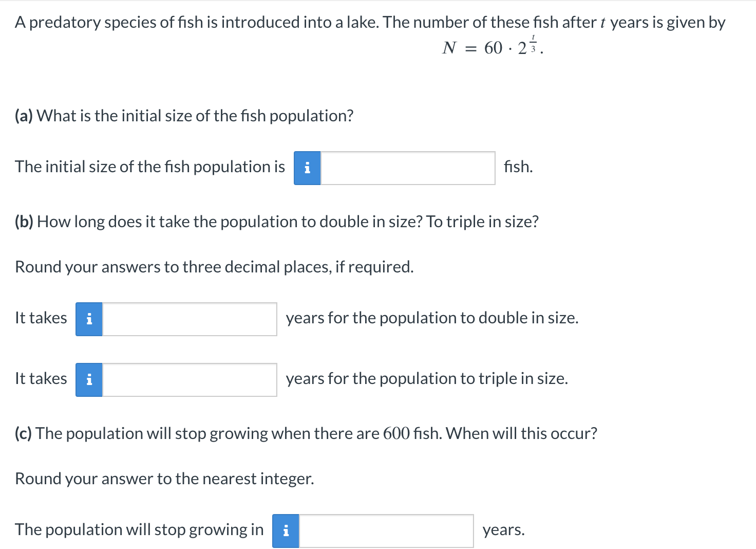Click info icon for doubling time field
Viewport: 756px width, 549px height.
(x=89, y=319)
